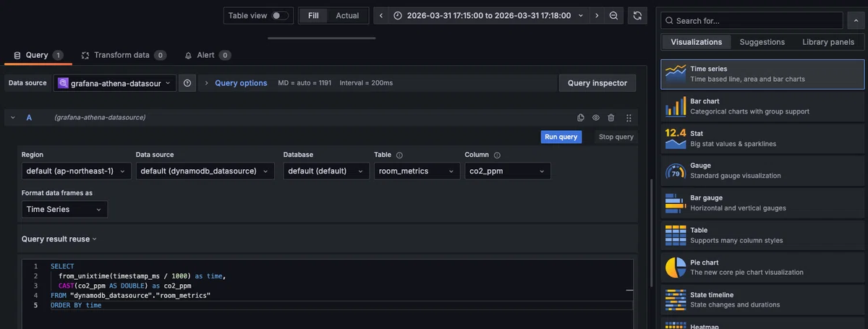Open the Suggestions tab
Screen dimensions: 868x329
(x=762, y=42)
